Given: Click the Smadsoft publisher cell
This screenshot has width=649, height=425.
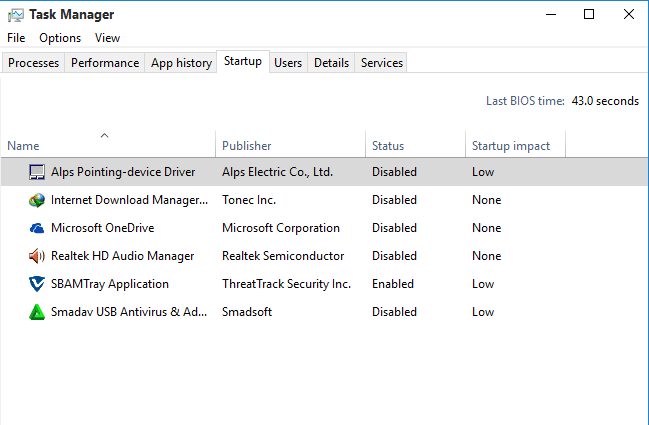Looking at the screenshot, I should (247, 312).
